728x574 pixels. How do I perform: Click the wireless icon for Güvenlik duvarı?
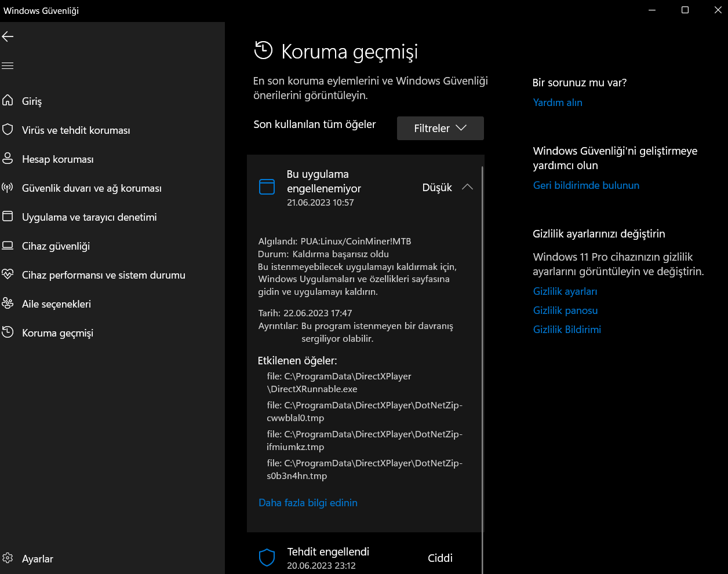(x=8, y=188)
